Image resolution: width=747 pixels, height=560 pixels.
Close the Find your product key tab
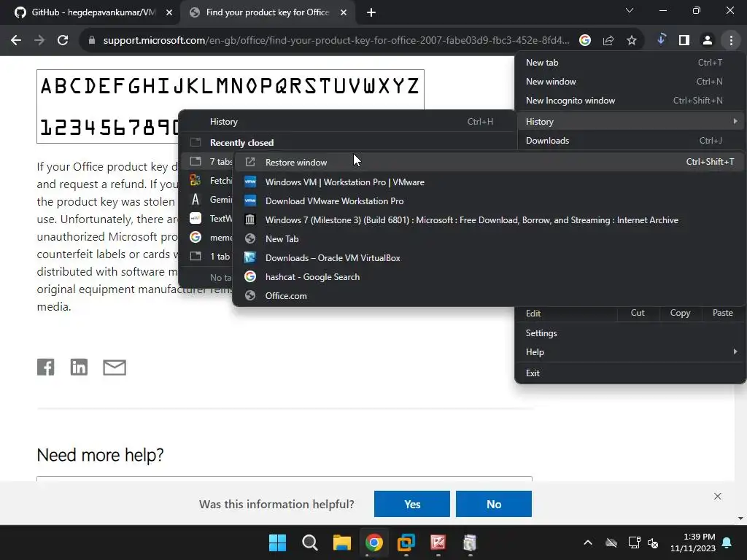[x=344, y=12]
